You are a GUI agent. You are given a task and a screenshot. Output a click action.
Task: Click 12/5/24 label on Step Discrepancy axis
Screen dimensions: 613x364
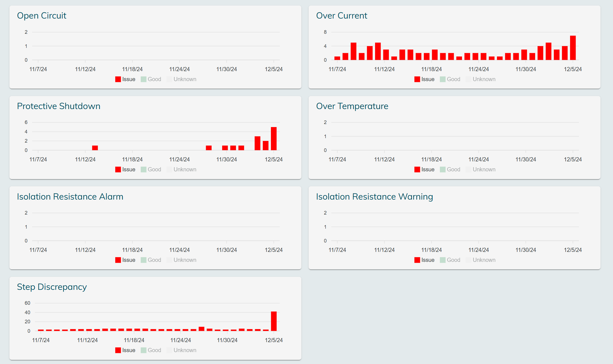pos(274,340)
